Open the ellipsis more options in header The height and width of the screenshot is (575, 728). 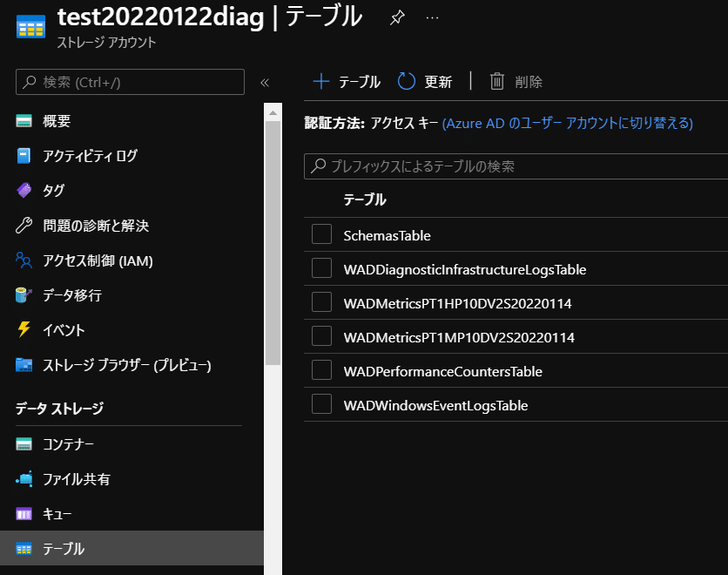432,18
